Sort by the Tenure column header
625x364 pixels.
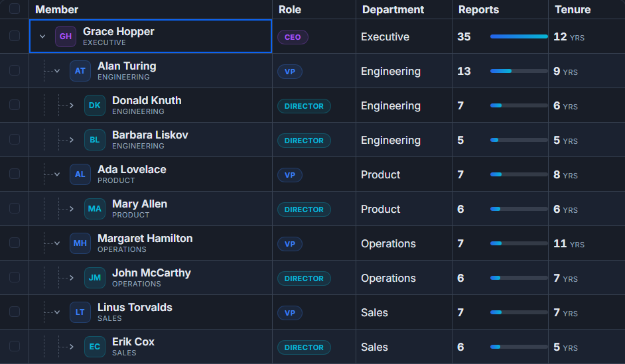coord(573,9)
